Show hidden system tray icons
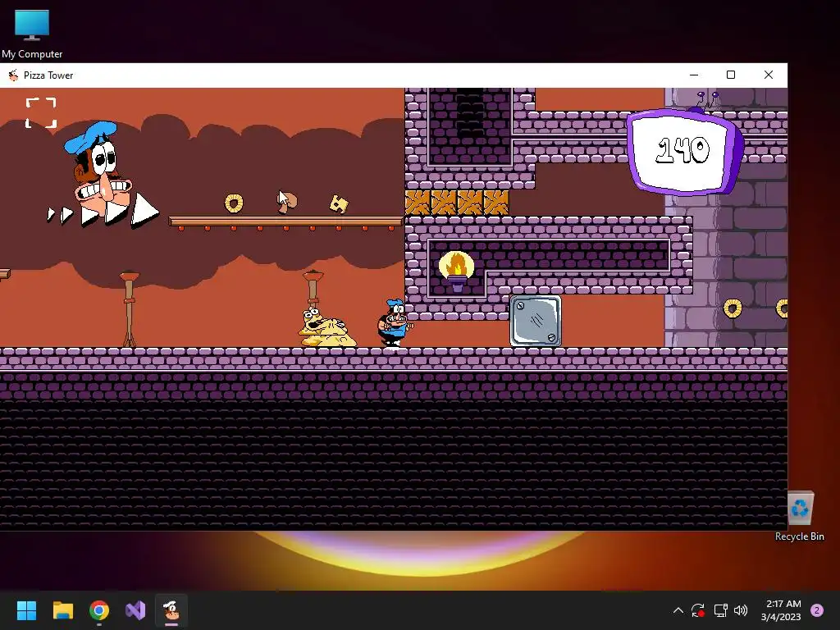This screenshot has height=630, width=840. coord(678,610)
